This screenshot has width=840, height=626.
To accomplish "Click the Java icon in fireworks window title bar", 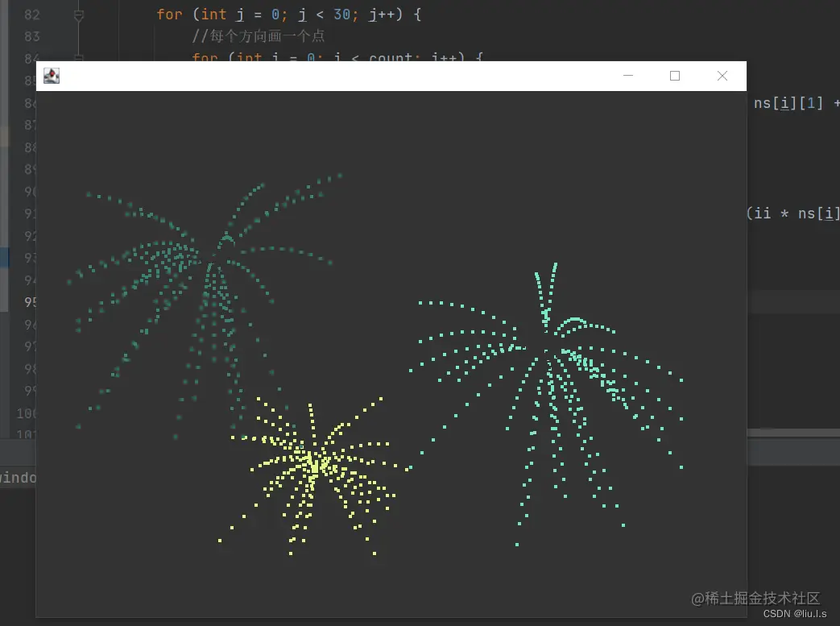I will click(x=52, y=76).
